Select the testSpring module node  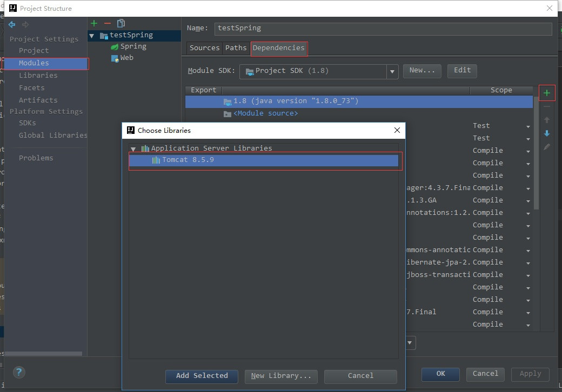click(x=134, y=36)
